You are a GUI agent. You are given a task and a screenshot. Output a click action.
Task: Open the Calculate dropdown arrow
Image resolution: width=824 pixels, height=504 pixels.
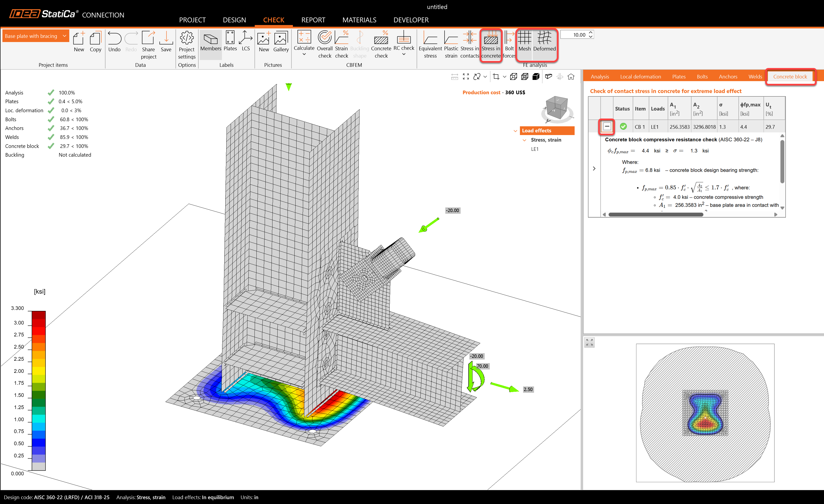[304, 54]
